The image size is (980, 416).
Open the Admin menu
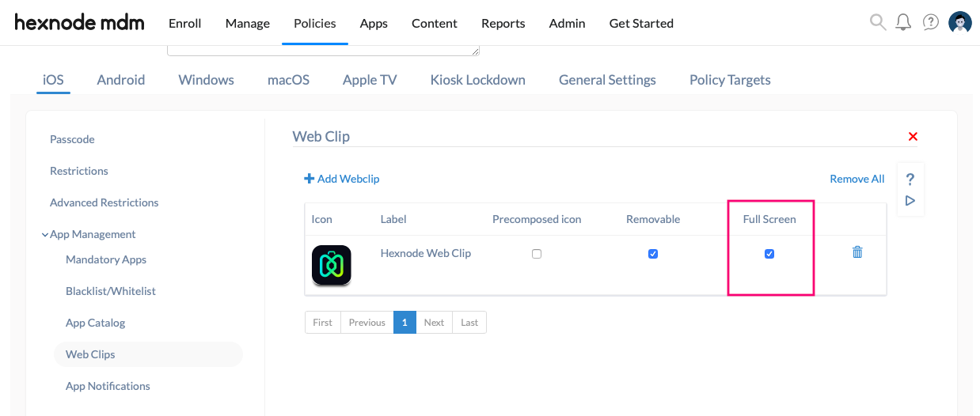click(568, 23)
